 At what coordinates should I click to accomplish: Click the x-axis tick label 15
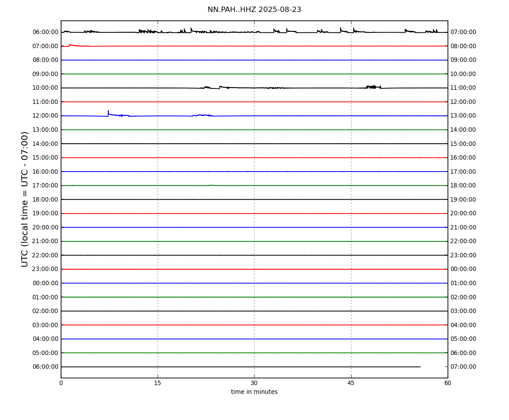(158, 383)
